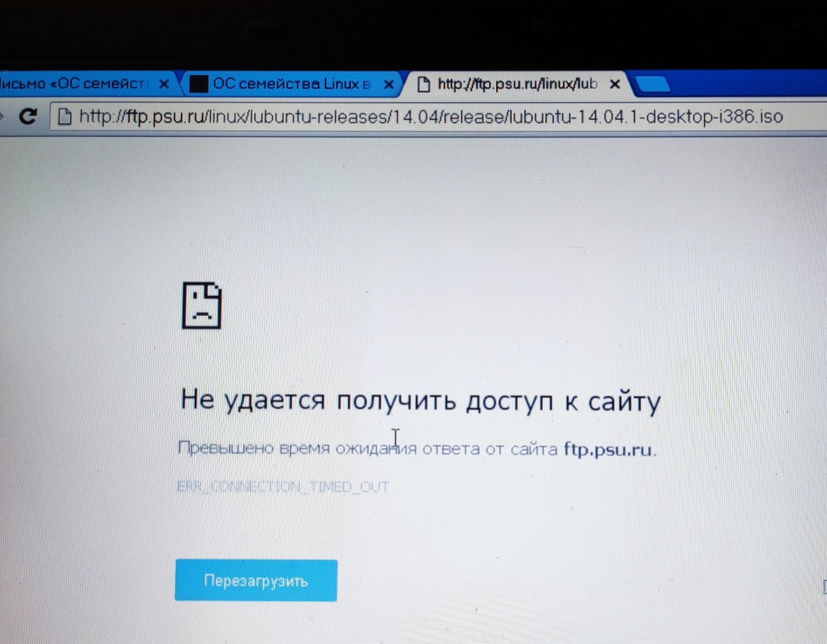Click the sad page error icon
Screen dimensions: 827x644
pos(202,306)
